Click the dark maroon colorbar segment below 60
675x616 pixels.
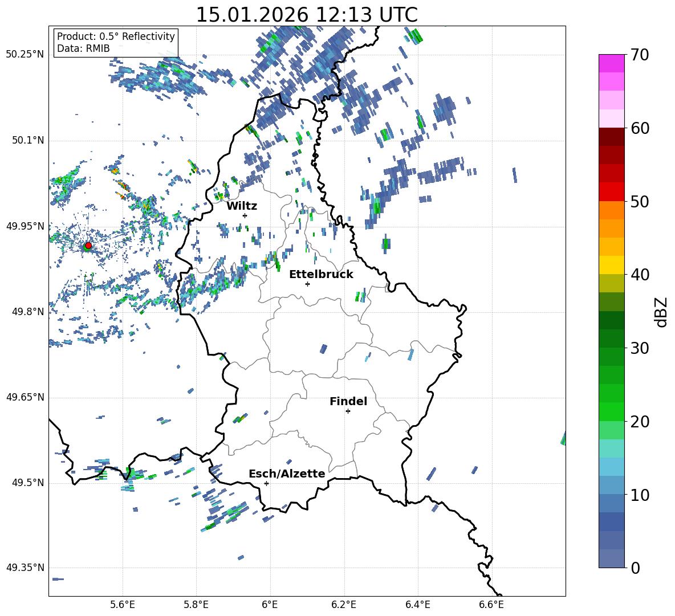(x=611, y=137)
